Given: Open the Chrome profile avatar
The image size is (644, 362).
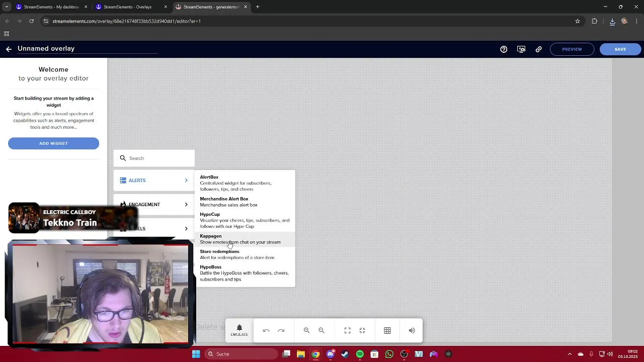Looking at the screenshot, I should 624,21.
